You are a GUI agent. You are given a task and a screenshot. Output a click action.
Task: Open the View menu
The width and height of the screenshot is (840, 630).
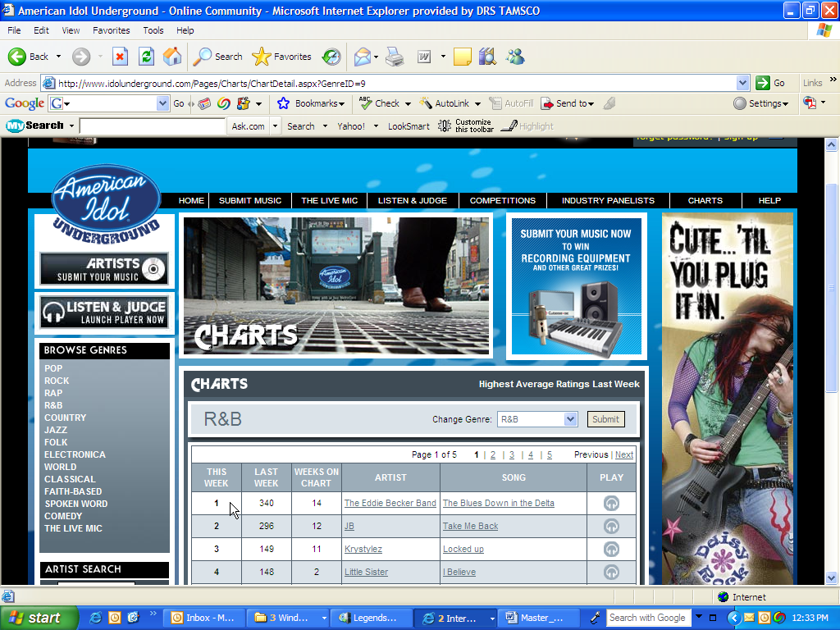point(71,30)
